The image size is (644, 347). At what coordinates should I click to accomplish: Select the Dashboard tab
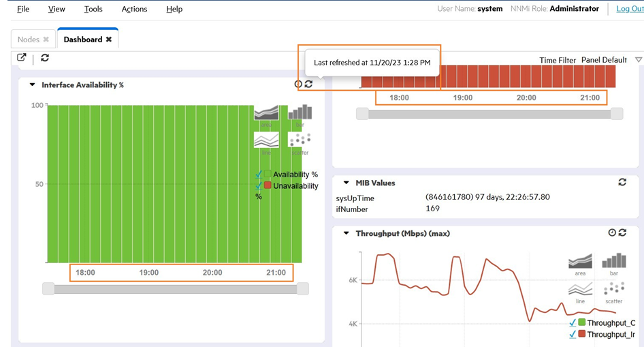click(82, 40)
